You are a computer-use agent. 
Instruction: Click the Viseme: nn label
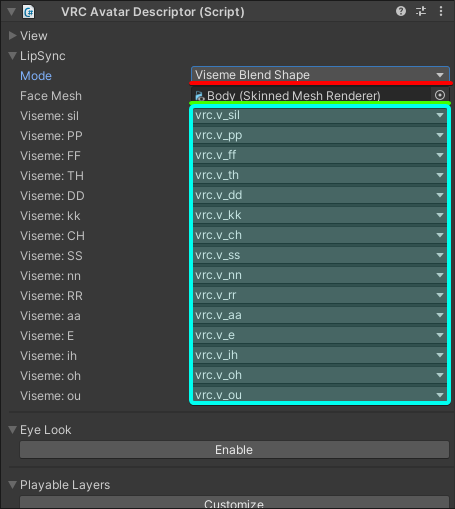point(50,276)
